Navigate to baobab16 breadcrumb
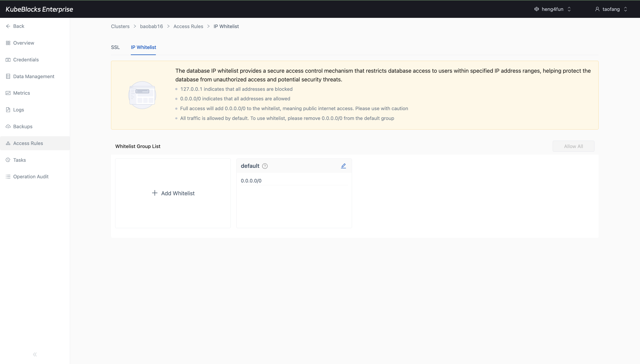The image size is (640, 364). tap(152, 27)
